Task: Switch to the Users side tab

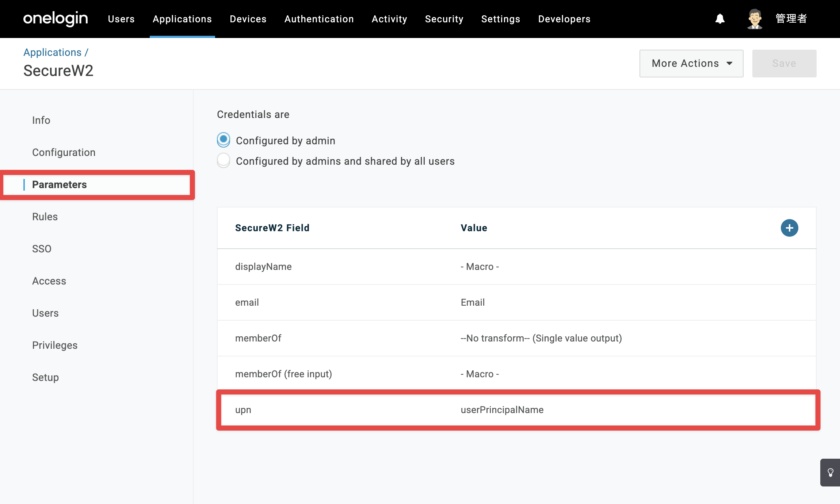Action: (45, 313)
